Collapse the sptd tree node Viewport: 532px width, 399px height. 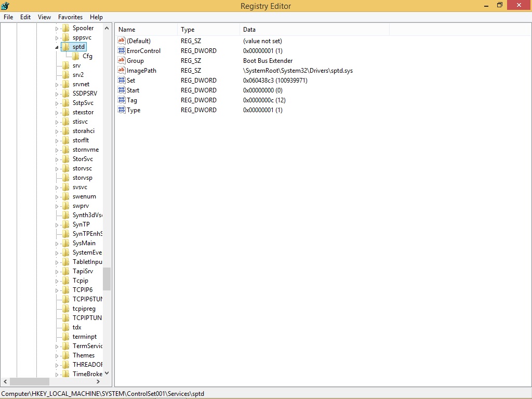[x=57, y=47]
